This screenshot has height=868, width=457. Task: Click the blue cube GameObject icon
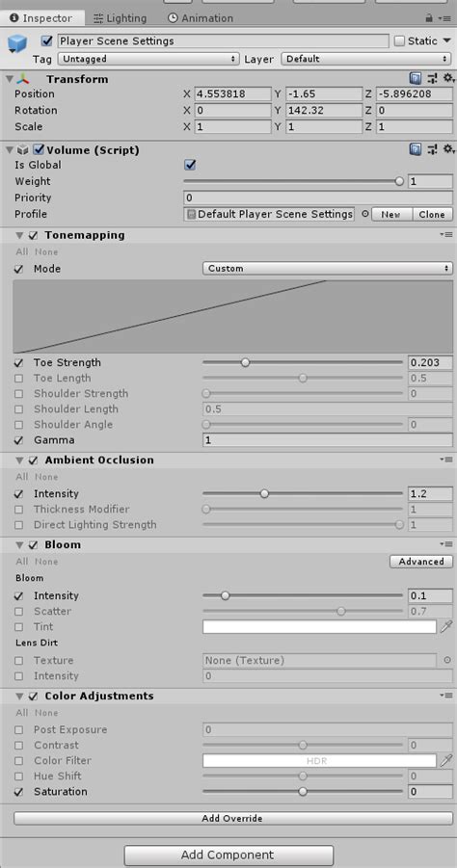coord(17,44)
